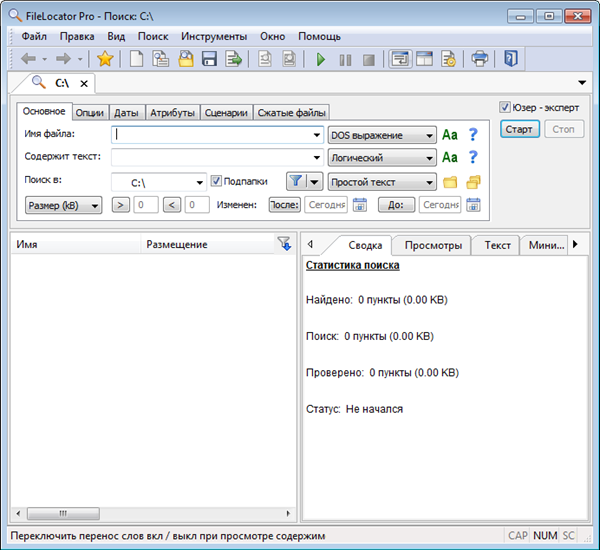Image resolution: width=600 pixels, height=550 pixels.
Task: Open the 'Размер (kB)' dropdown
Action: click(x=62, y=205)
